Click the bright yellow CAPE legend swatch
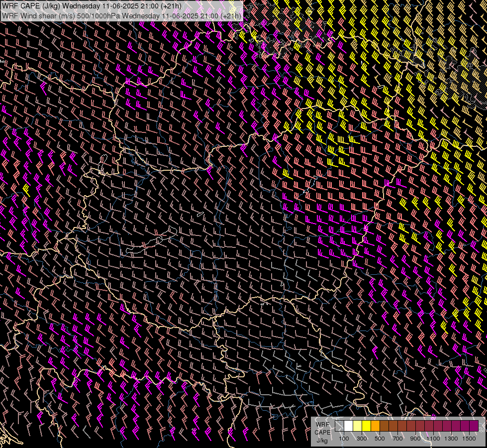The width and height of the screenshot is (487, 448). click(367, 426)
